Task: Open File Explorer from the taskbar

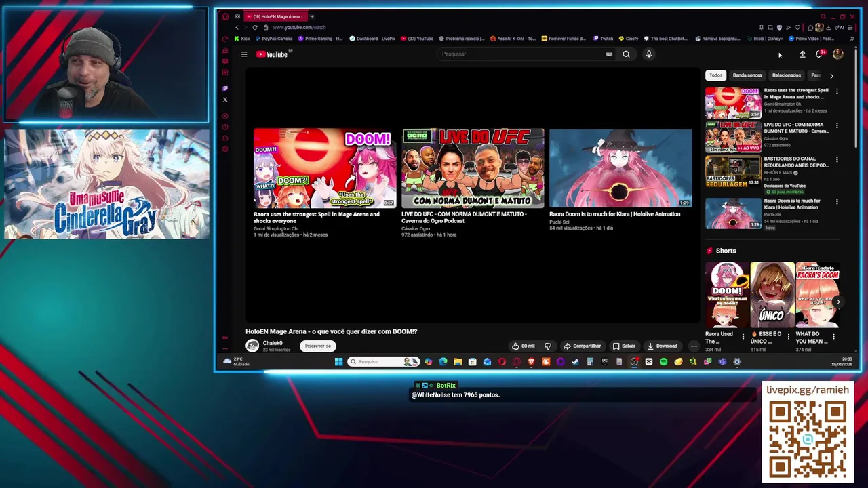Action: pos(458,362)
